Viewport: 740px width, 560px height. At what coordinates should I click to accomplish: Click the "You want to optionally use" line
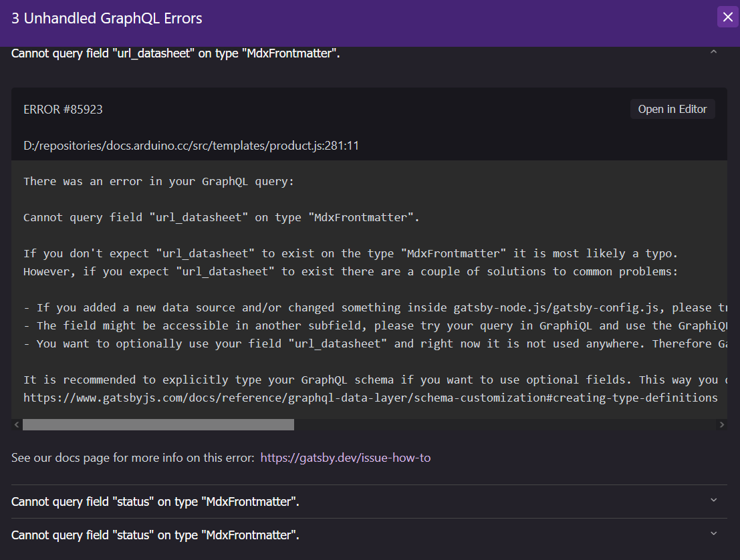(375, 343)
